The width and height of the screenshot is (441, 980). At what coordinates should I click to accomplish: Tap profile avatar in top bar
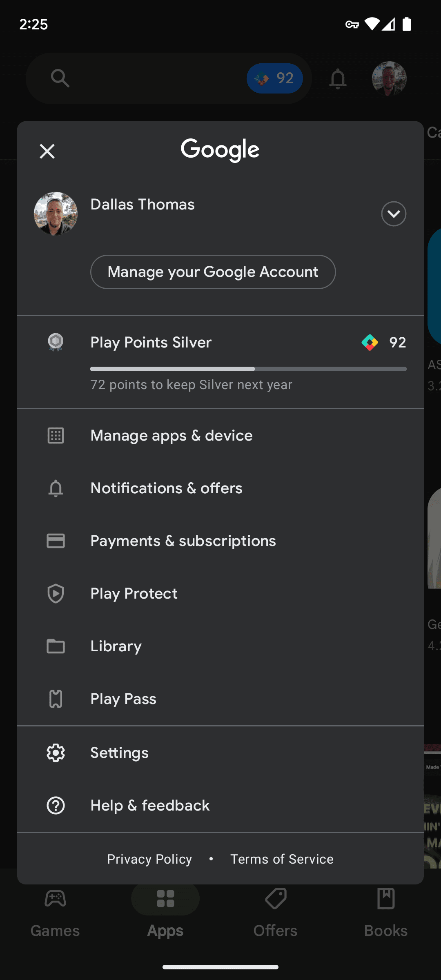click(x=389, y=78)
